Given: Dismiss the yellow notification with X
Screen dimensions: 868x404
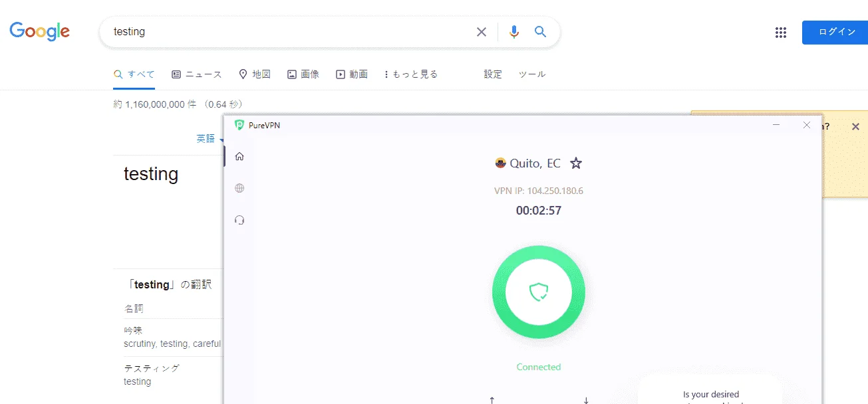Looking at the screenshot, I should pos(856,127).
